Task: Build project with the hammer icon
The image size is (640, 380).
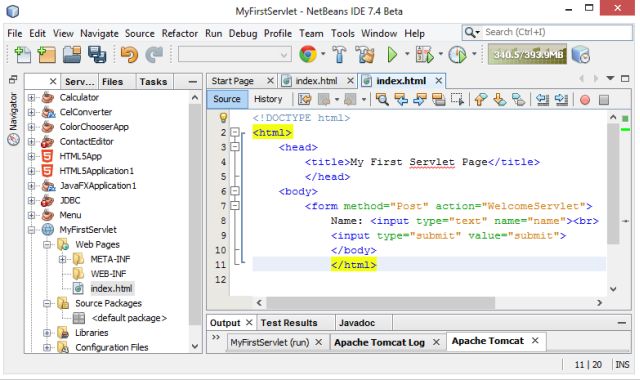Action: pos(339,54)
